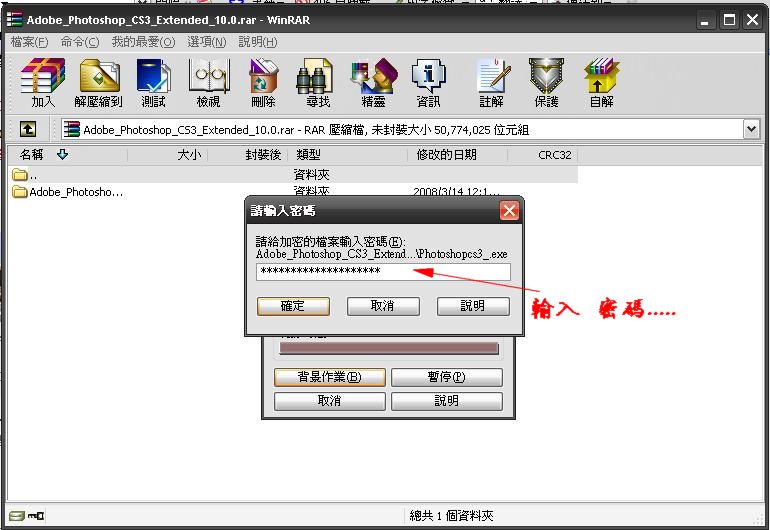Screen dimensions: 770x530
Task: Click the 解壓縮到 (Extract To) icon
Action: click(x=98, y=83)
